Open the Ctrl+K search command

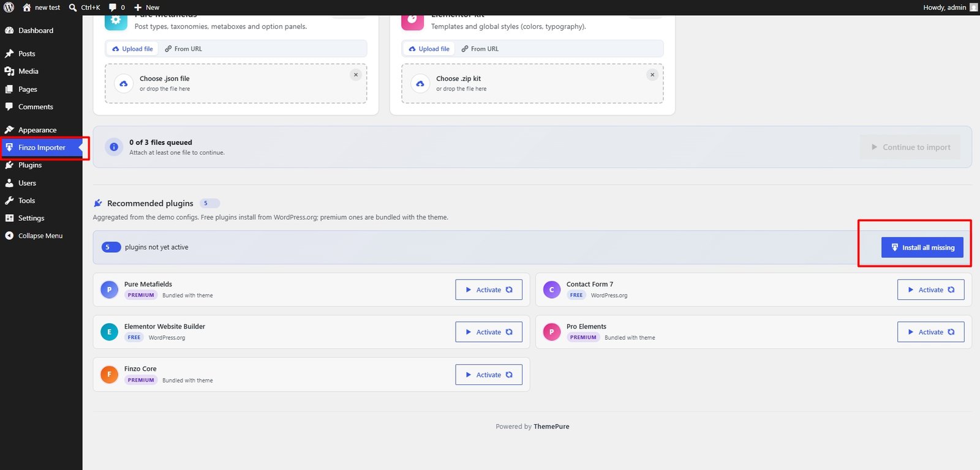(x=85, y=7)
